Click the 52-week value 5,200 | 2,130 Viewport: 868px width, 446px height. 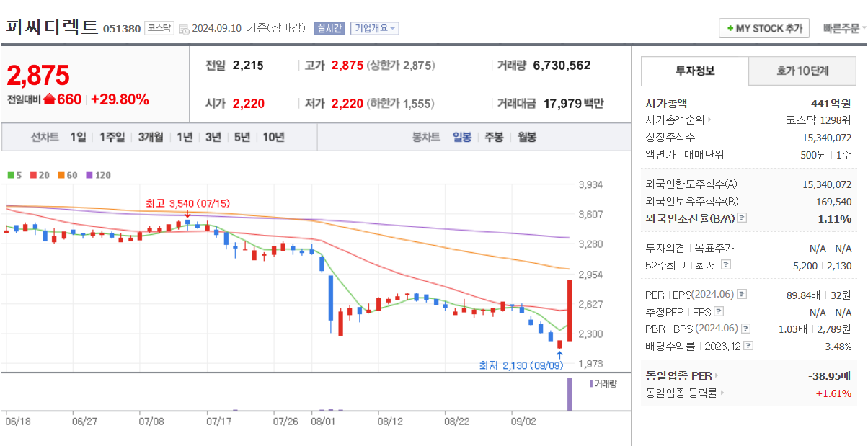[821, 266]
